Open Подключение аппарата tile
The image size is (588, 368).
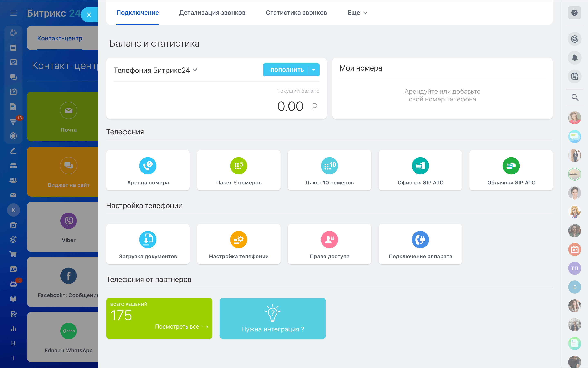click(420, 244)
